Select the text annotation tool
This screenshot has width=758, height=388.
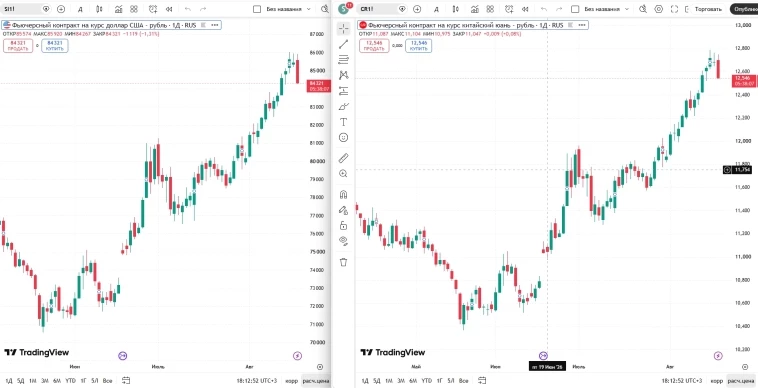coord(344,122)
